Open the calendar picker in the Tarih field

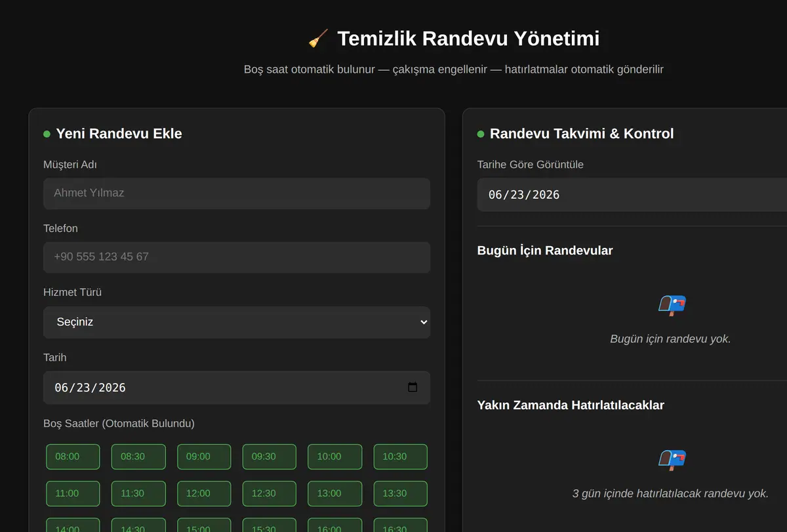(x=413, y=387)
